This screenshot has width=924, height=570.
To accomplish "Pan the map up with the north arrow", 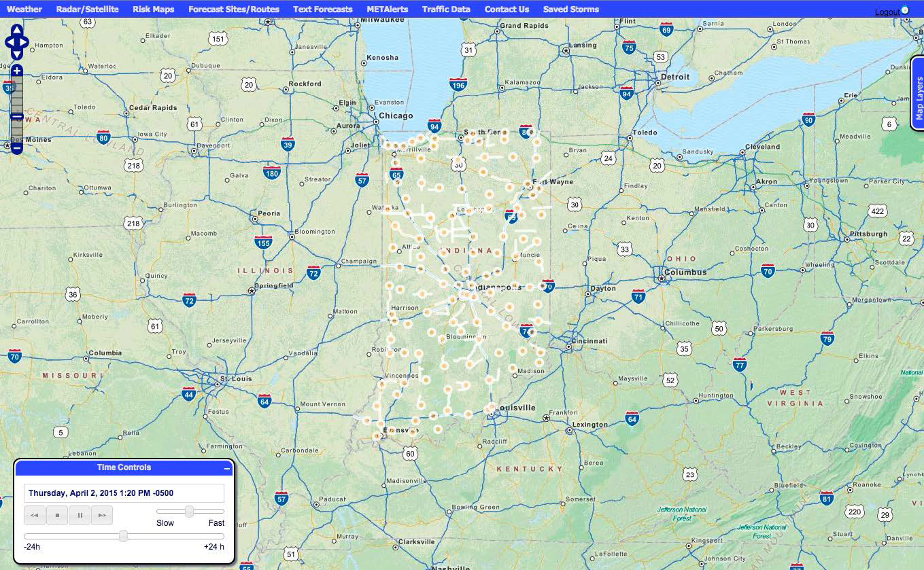I will (17, 31).
